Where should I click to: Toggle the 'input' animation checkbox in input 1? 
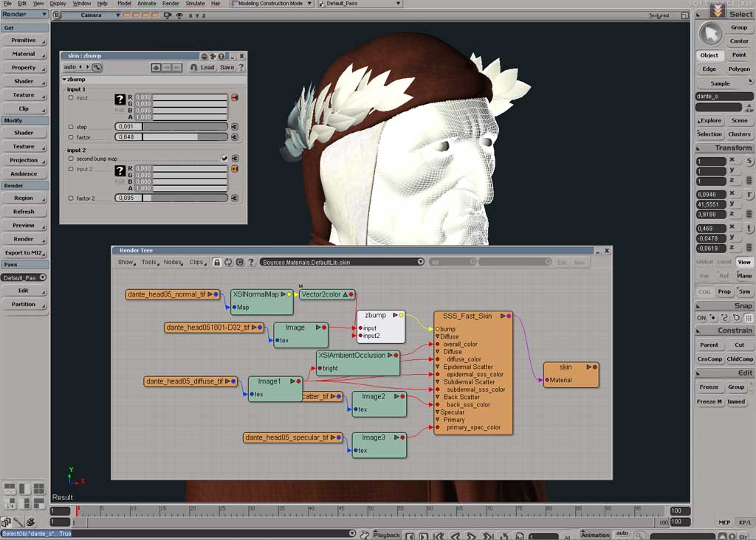coord(71,98)
